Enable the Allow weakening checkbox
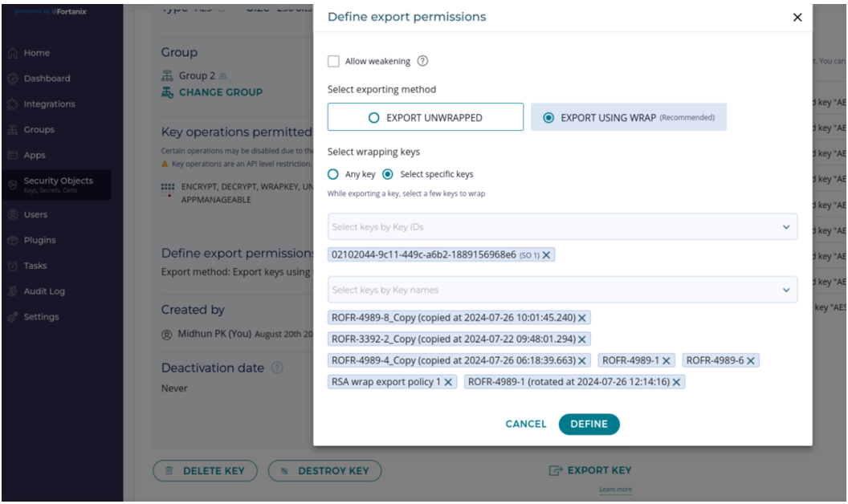 (x=333, y=61)
